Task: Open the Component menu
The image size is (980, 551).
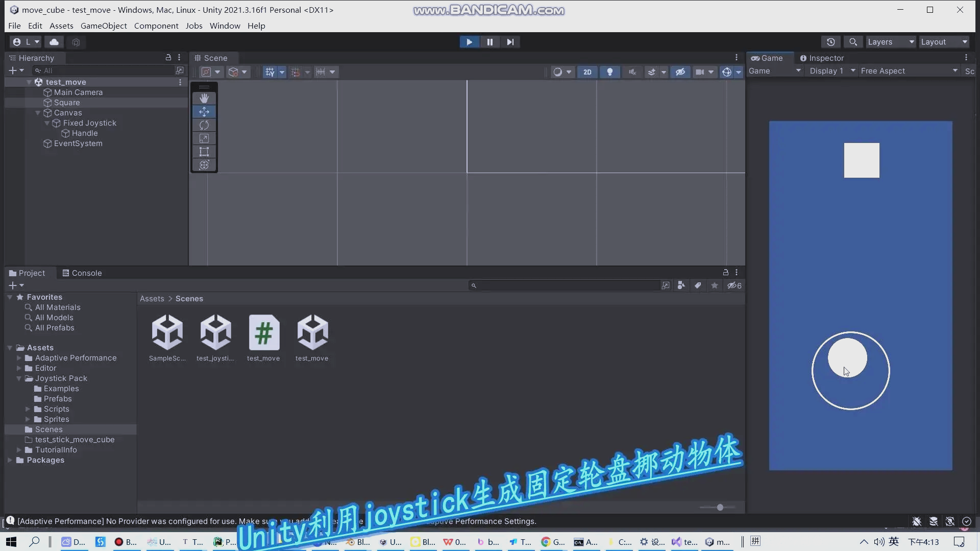Action: tap(156, 26)
